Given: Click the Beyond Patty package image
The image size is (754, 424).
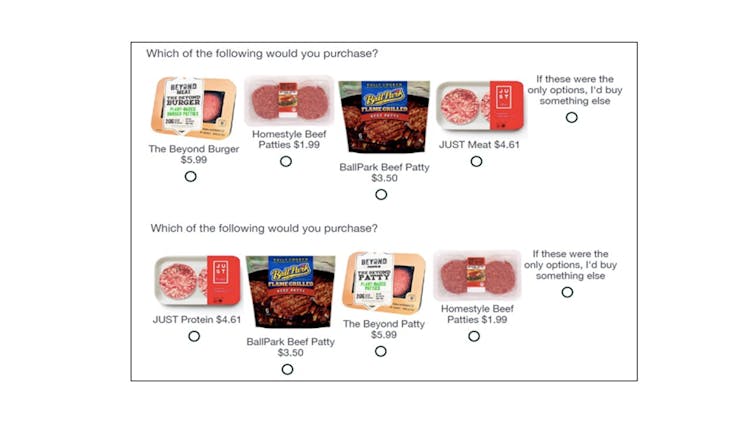Looking at the screenshot, I should (384, 283).
